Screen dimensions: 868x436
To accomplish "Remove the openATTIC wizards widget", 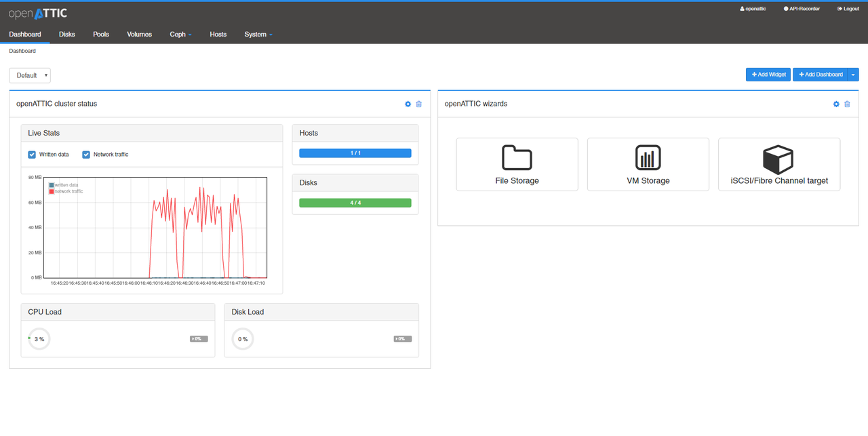I will [847, 104].
